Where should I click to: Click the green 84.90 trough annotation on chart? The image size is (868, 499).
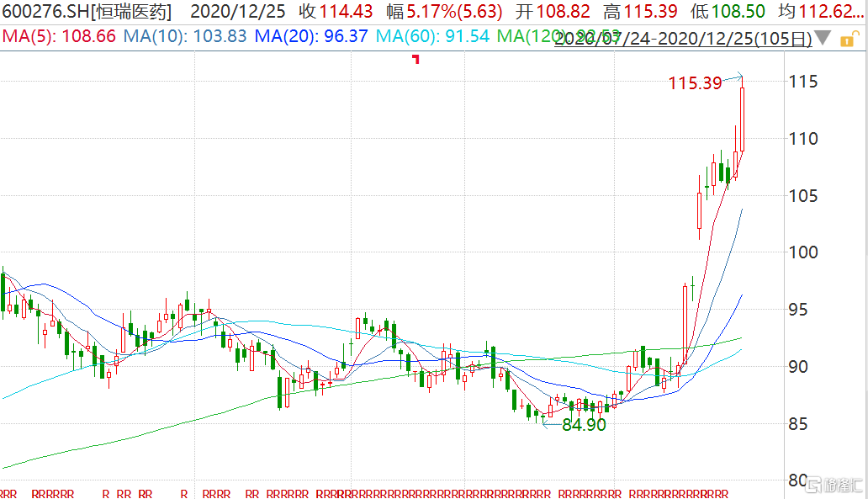tap(584, 425)
